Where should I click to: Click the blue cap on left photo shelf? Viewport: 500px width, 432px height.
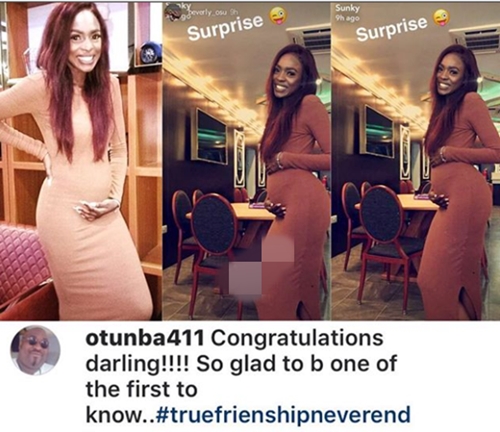click(x=150, y=50)
